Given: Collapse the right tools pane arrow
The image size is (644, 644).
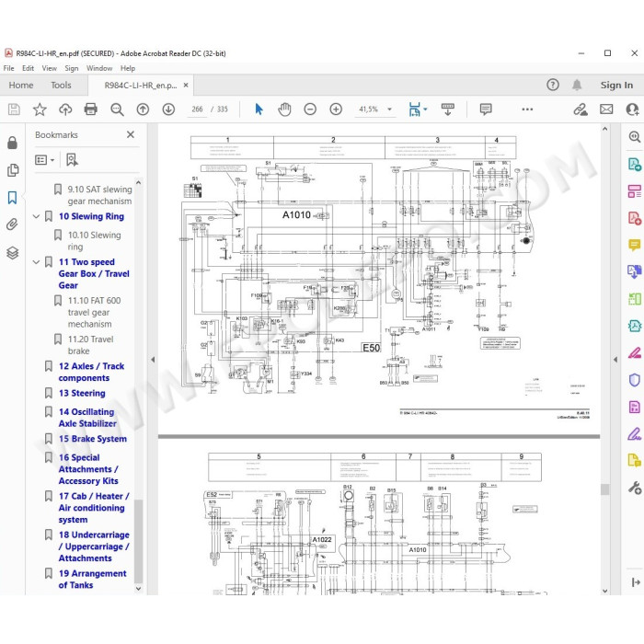Looking at the screenshot, I should point(615,360).
